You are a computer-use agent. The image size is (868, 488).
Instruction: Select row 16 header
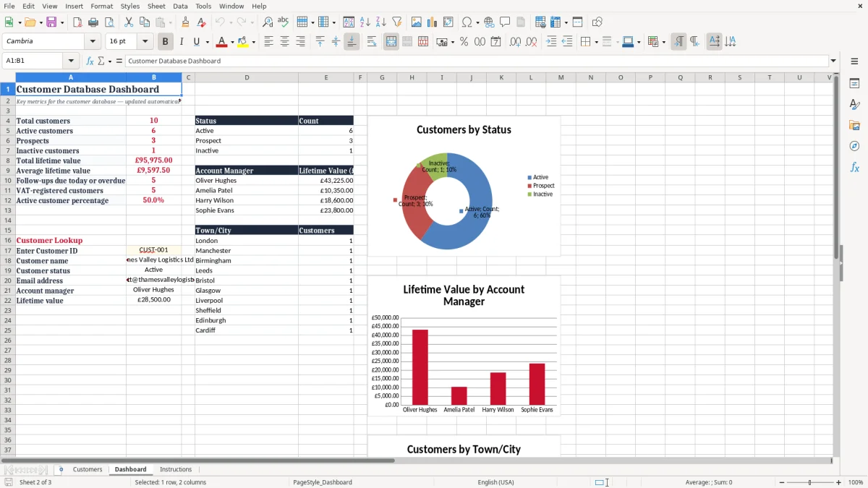(x=8, y=240)
